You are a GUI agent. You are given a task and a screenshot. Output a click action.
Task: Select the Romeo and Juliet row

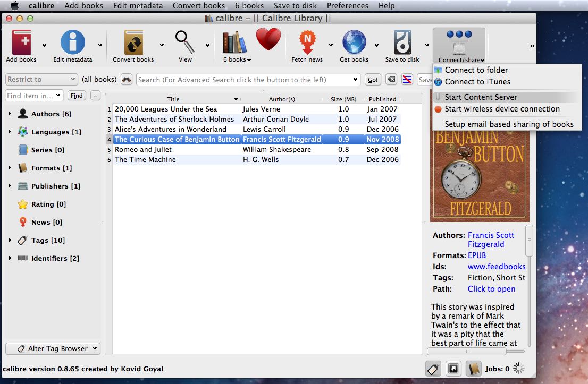tap(257, 149)
